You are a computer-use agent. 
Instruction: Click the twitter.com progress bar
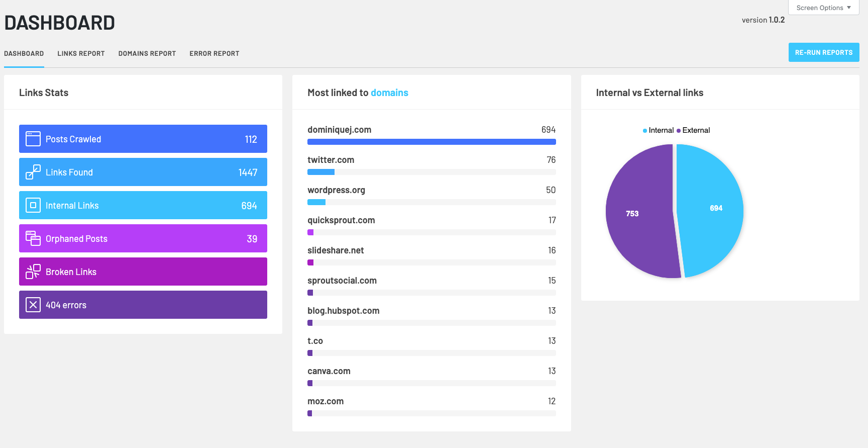point(431,172)
